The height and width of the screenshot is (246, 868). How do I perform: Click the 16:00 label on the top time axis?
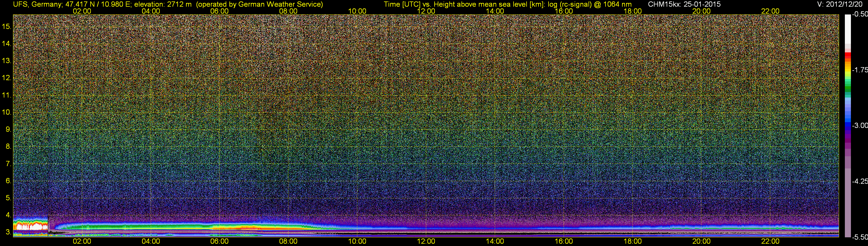pos(564,11)
